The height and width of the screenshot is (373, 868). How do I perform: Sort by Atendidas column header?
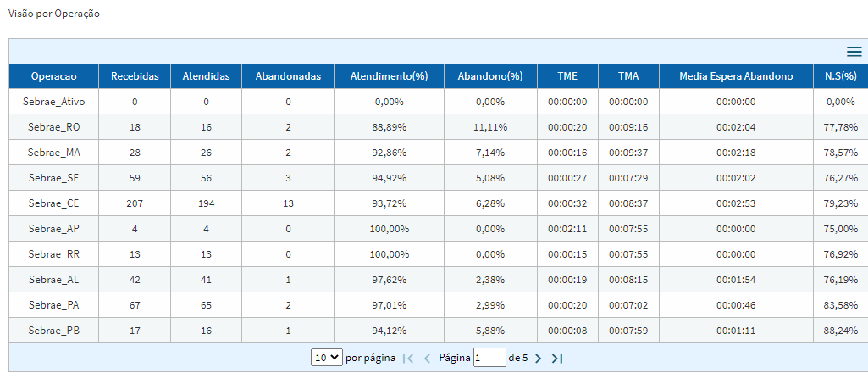(x=206, y=76)
